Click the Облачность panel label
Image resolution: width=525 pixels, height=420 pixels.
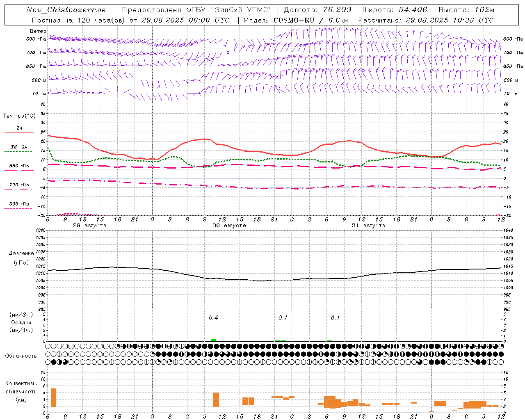(x=21, y=356)
